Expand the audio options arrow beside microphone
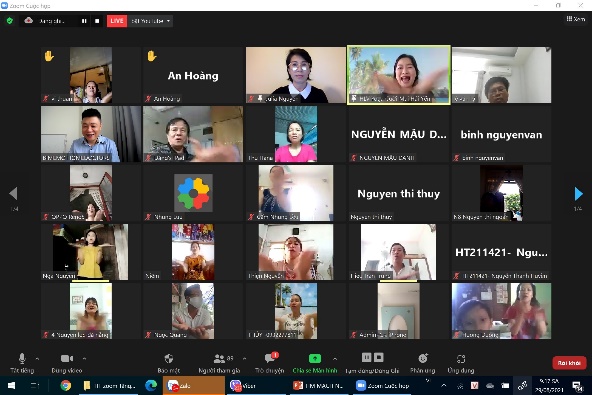Screen dimensions: 592x395 (37, 358)
